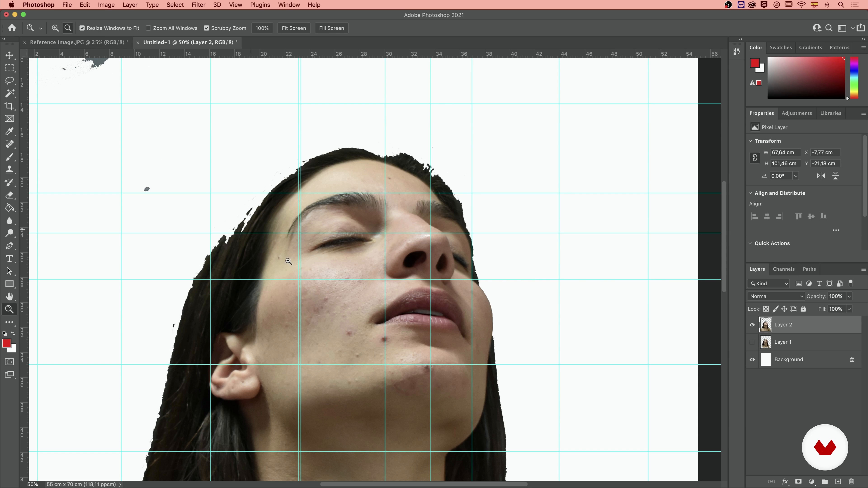The image size is (868, 488).
Task: Toggle Resize Windows to Fit checkbox
Action: click(x=82, y=28)
